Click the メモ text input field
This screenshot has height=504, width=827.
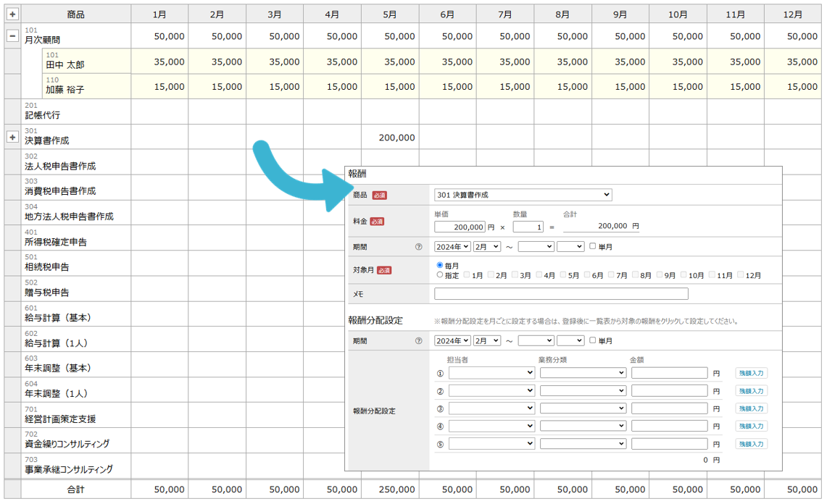click(x=561, y=294)
